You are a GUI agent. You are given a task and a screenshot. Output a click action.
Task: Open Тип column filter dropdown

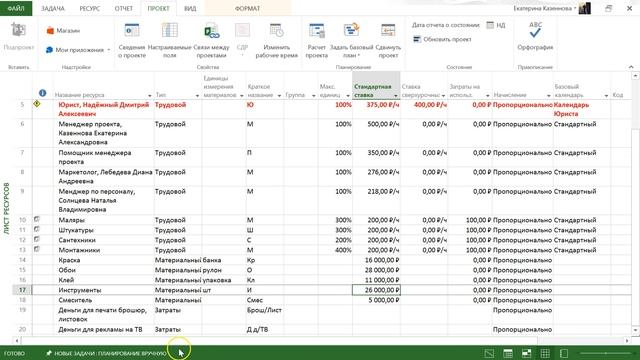pos(197,96)
